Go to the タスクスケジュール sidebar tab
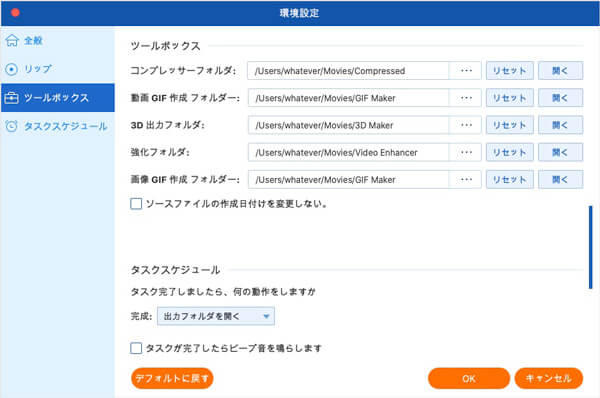 tap(57, 126)
